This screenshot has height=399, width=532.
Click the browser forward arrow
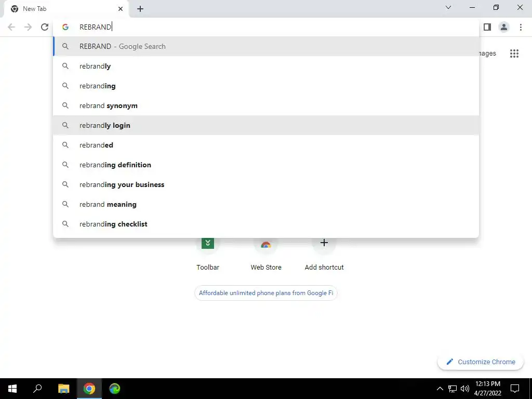pyautogui.click(x=28, y=27)
